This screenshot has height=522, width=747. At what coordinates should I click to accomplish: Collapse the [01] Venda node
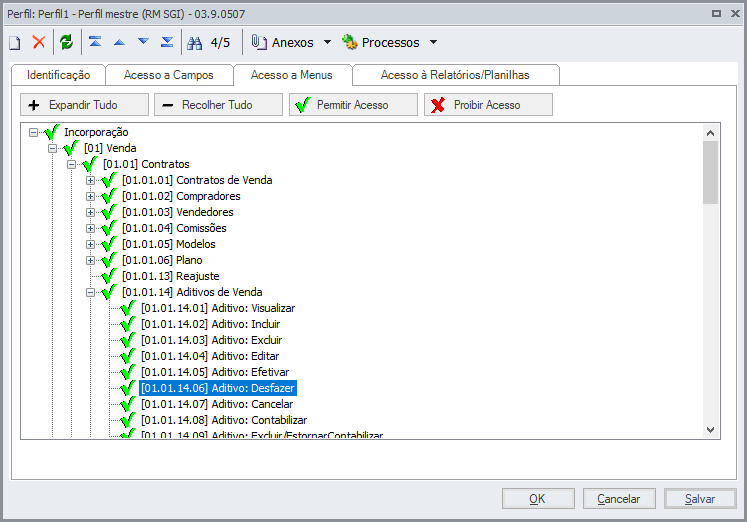point(52,149)
